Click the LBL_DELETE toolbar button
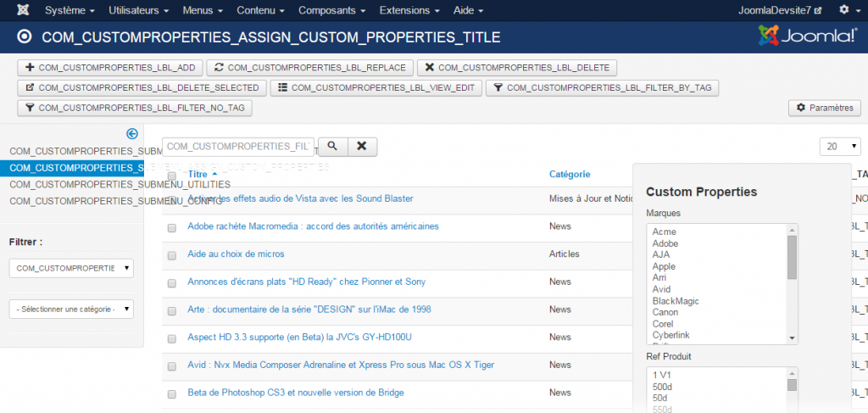868x413 pixels. tap(517, 68)
